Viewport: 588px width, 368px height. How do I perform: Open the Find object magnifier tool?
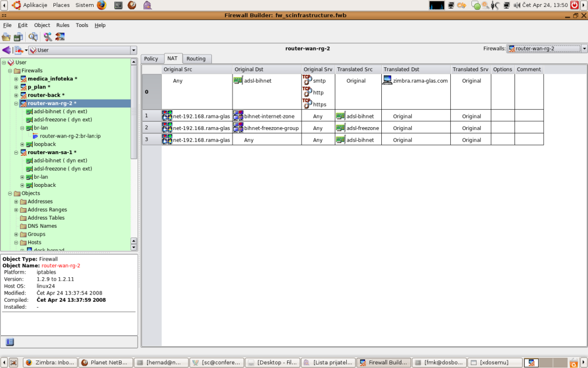point(33,37)
